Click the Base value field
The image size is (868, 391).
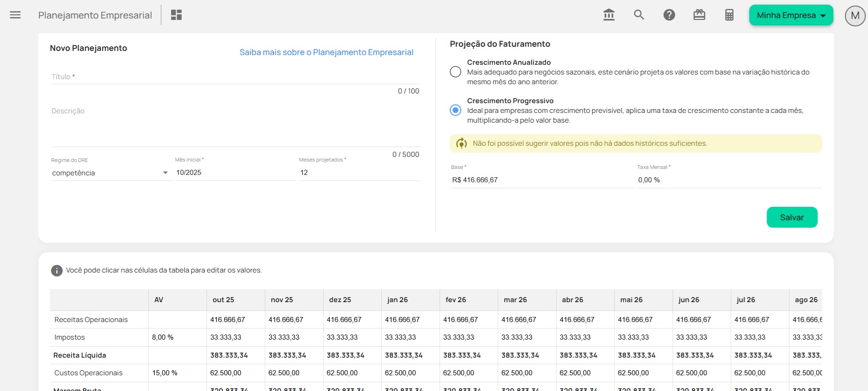pos(542,180)
